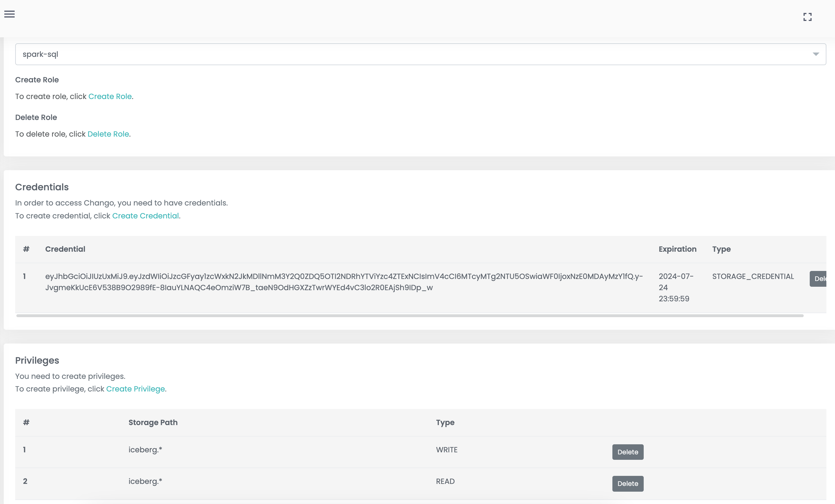Click the Delete Role link
This screenshot has width=835, height=504.
108,134
